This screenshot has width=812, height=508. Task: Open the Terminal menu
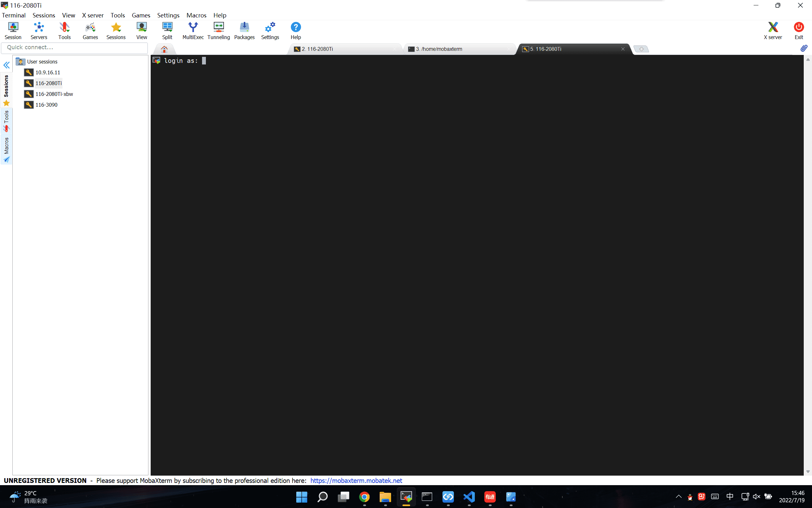(14, 15)
